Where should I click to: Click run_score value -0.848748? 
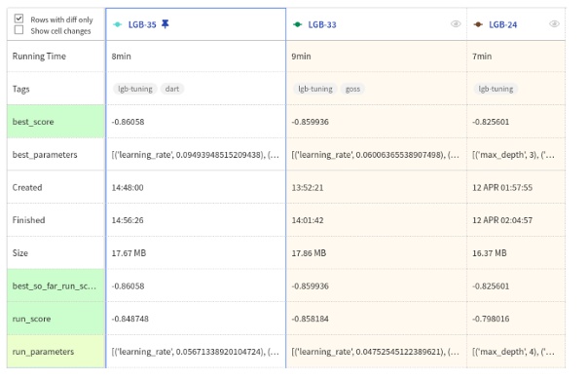pos(130,319)
